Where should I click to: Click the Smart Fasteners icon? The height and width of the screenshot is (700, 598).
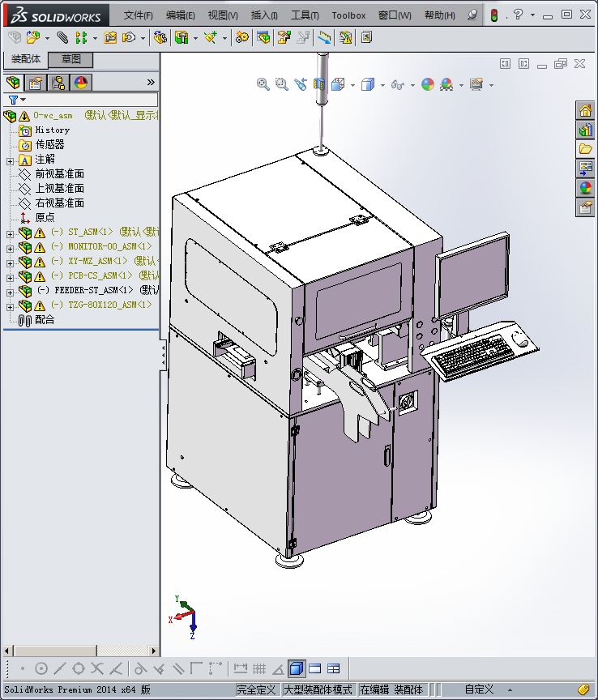110,37
